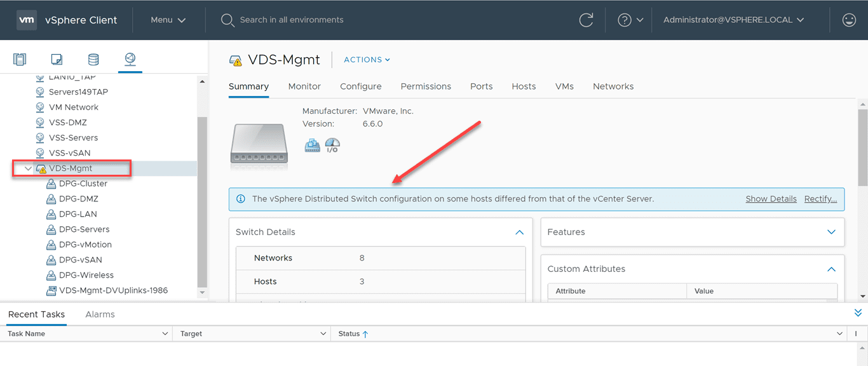
Task: Click Rectify to fix the switch configuration
Action: click(820, 198)
